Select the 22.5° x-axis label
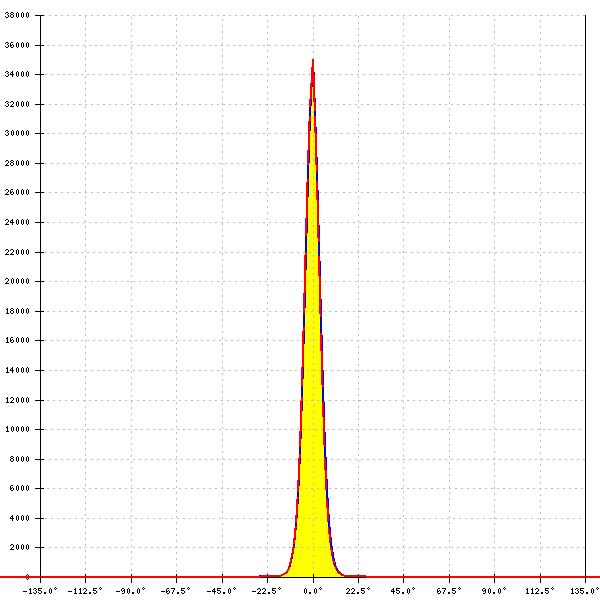600x600 pixels. [x=358, y=591]
